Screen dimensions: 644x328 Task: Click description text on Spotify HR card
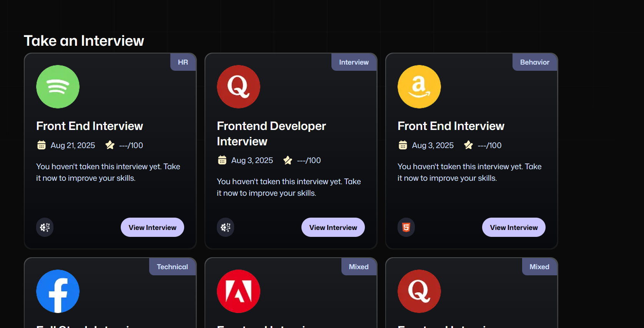pyautogui.click(x=108, y=172)
